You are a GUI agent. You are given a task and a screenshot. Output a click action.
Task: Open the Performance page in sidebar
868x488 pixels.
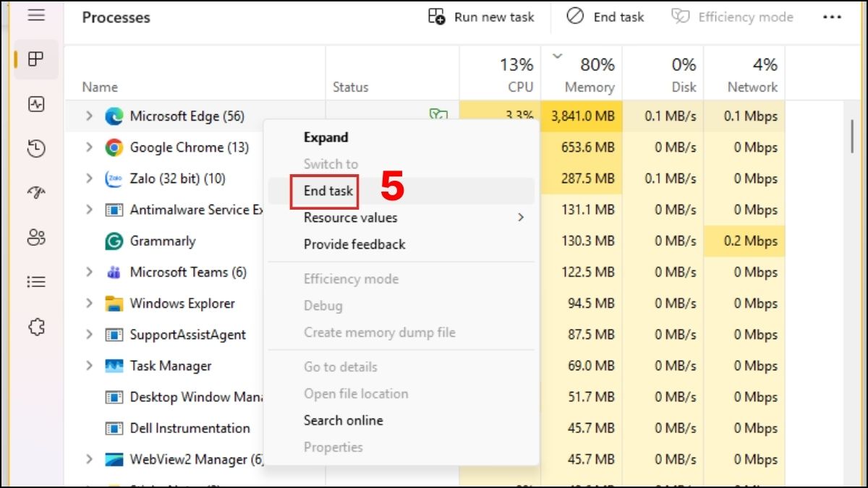tap(36, 104)
